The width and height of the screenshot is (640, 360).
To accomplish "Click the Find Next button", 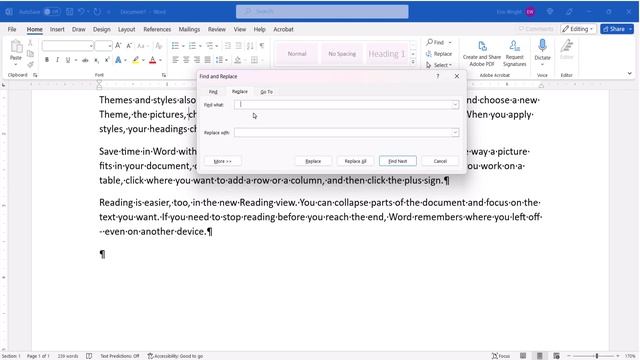I will [x=398, y=161].
